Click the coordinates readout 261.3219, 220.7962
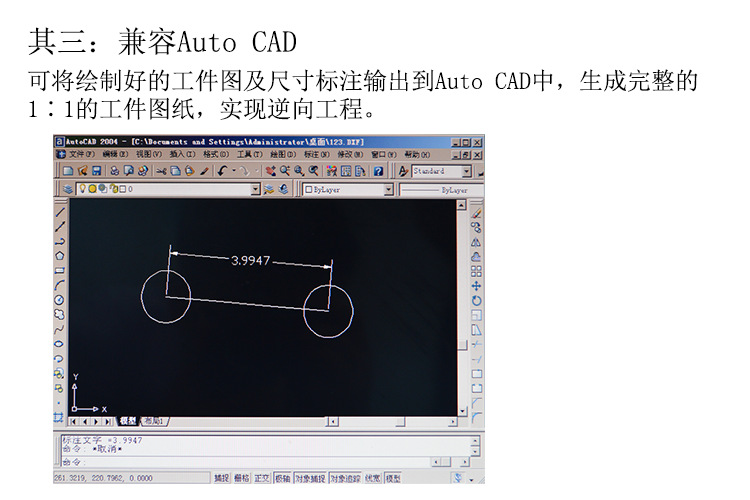This screenshot has height=500, width=750. [103, 478]
